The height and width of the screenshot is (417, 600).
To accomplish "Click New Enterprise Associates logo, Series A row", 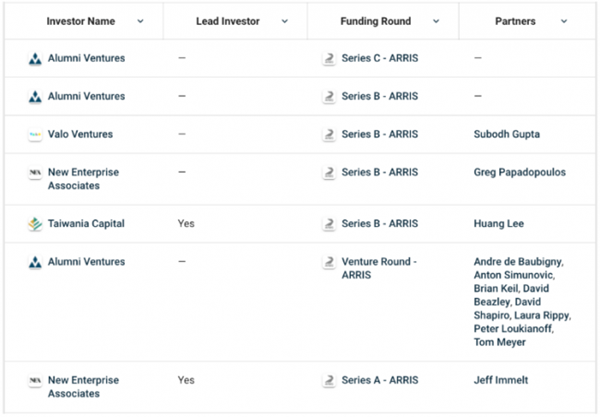I will [x=35, y=381].
